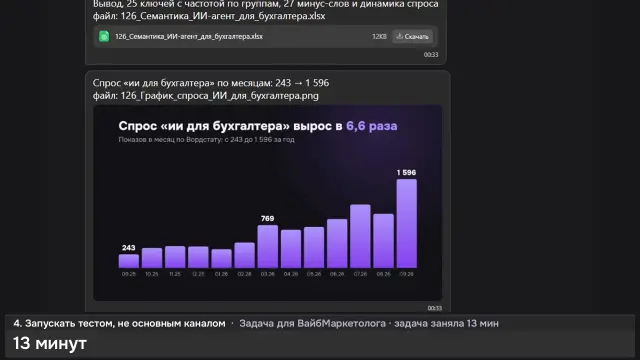Click the 07.26 axis label
The image size is (640, 360).
click(360, 274)
